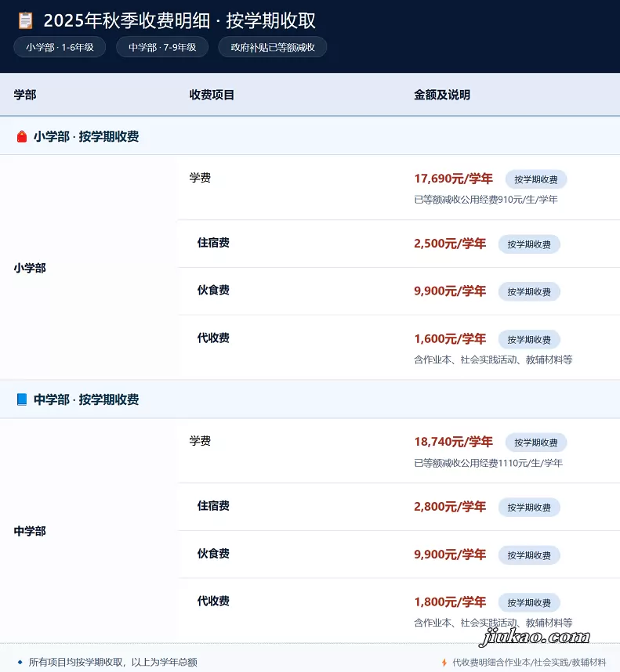Click the note 已等额减收公用经费910元/生/学年
This screenshot has width=620, height=672.
click(486, 200)
